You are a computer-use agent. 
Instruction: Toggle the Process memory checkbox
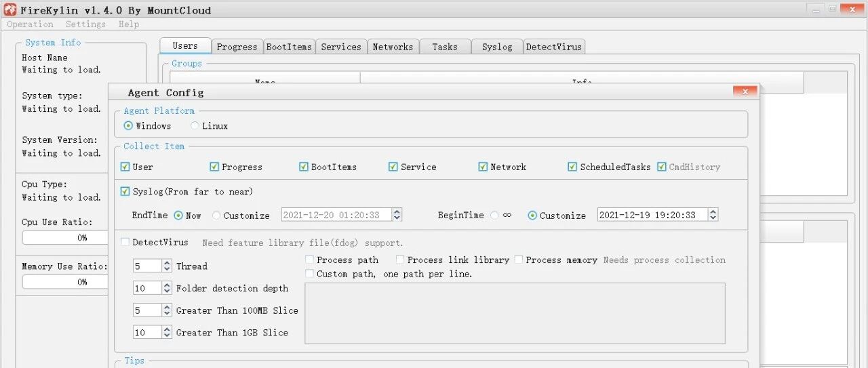pyautogui.click(x=519, y=260)
